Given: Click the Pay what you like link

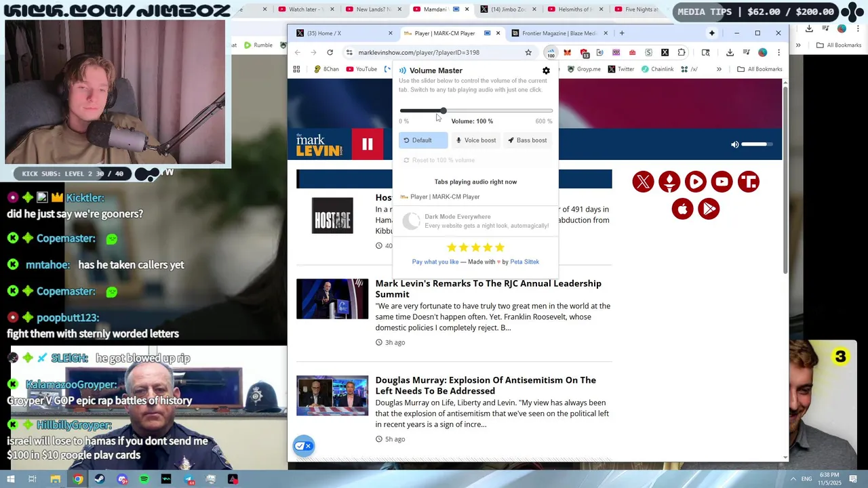Looking at the screenshot, I should tap(435, 262).
